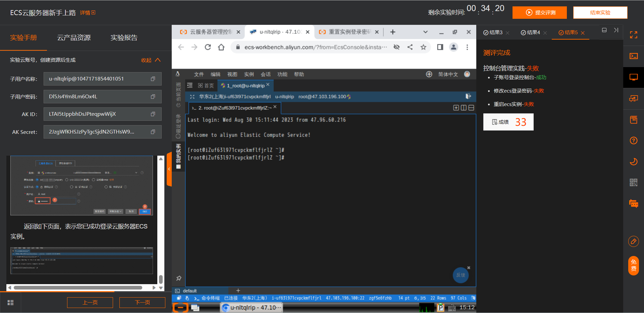The height and width of the screenshot is (313, 644).
Task: Add a new connection with the plus-circle icon
Action: tap(429, 74)
